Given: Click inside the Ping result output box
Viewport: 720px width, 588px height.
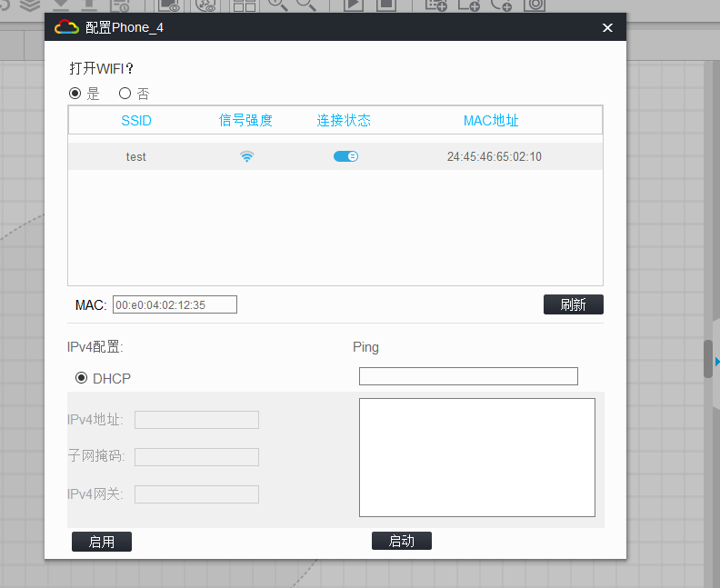Looking at the screenshot, I should click(x=477, y=457).
